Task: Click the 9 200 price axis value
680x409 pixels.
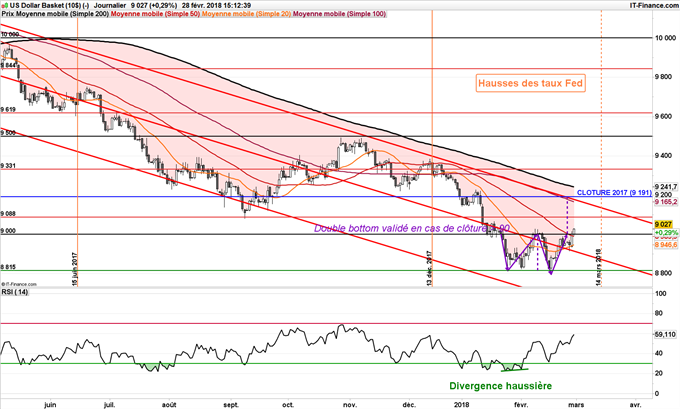Action: tap(664, 195)
